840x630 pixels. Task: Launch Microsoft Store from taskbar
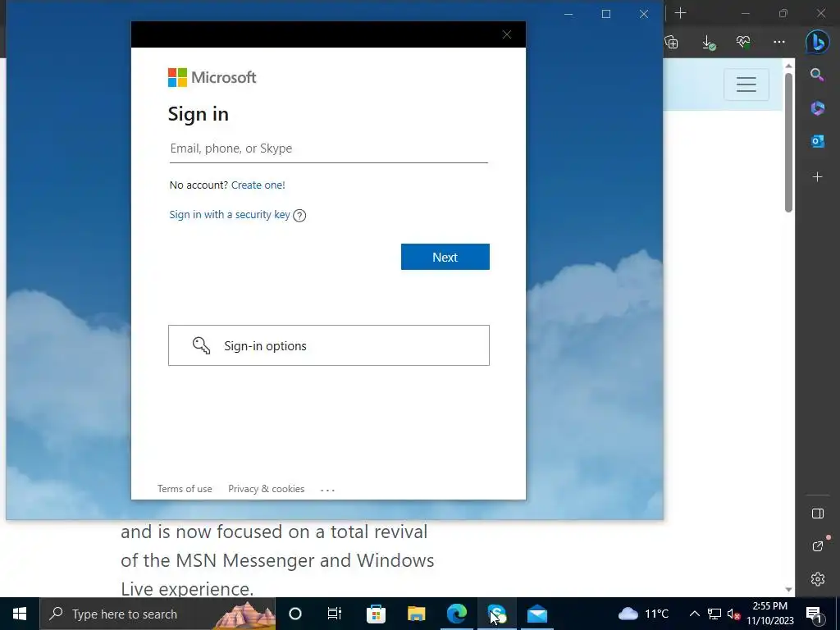coord(376,614)
